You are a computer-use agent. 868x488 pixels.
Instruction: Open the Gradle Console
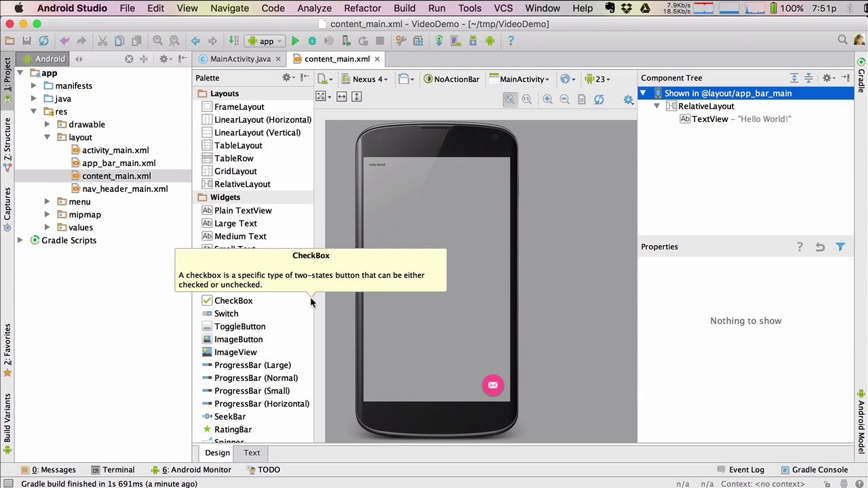[x=814, y=470]
